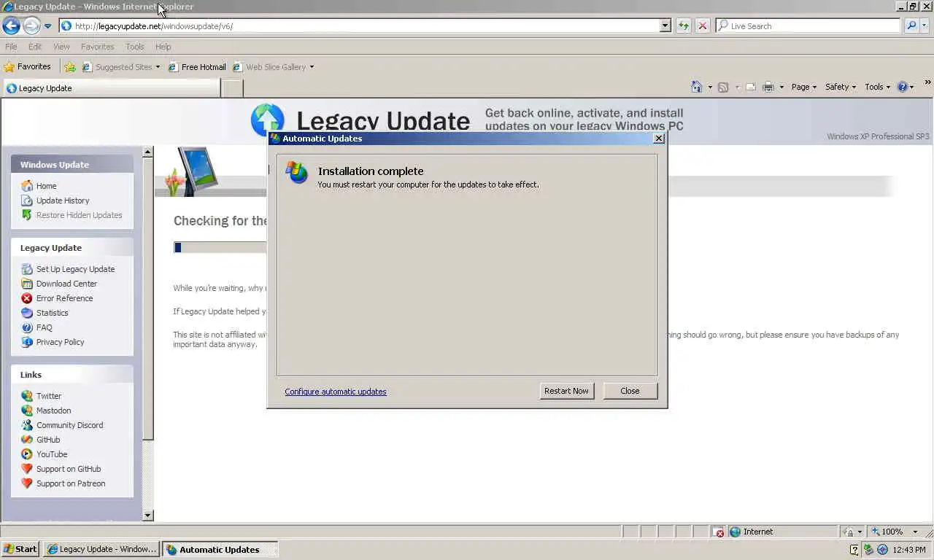Select the Legacy Update browser tab
The width and height of the screenshot is (934, 560).
[110, 88]
